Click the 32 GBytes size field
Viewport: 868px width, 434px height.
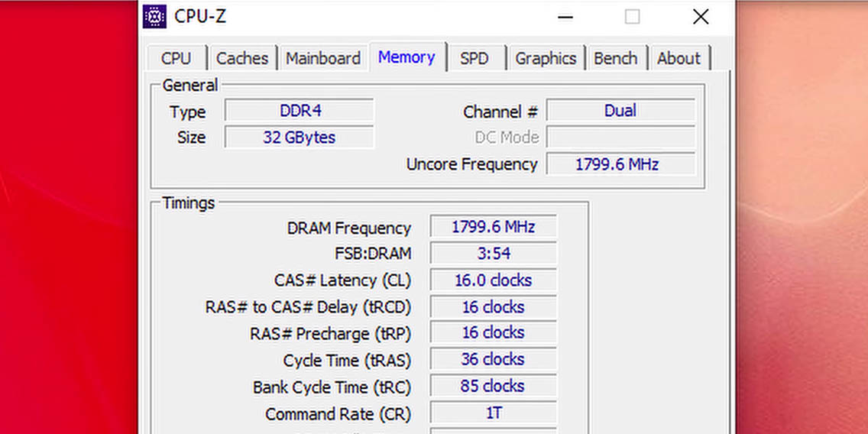(300, 137)
